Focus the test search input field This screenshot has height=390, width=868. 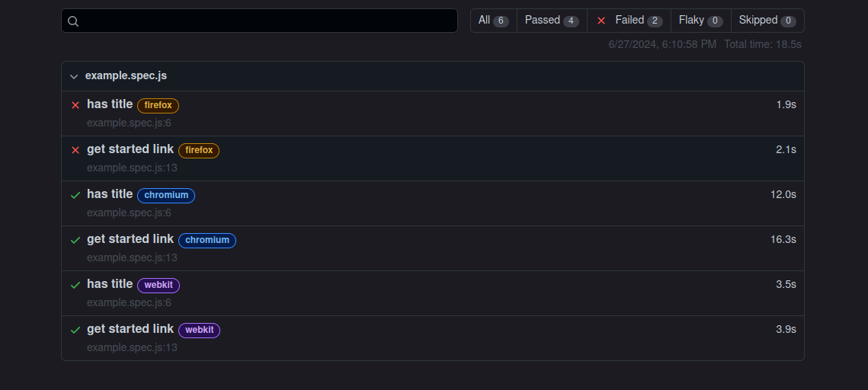(x=267, y=21)
